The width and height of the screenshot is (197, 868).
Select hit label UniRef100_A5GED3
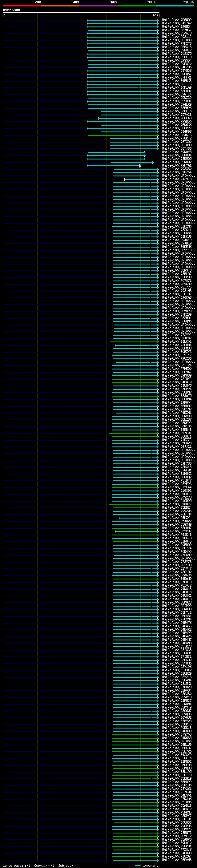[x=177, y=765]
